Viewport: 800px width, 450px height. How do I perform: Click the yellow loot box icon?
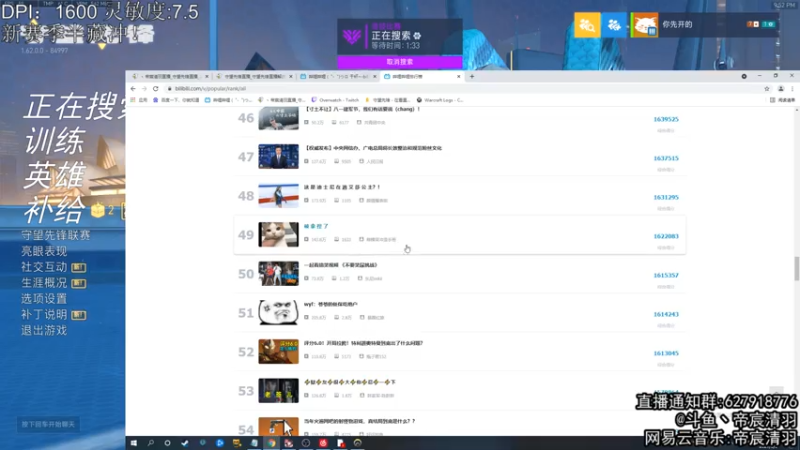click(x=97, y=210)
